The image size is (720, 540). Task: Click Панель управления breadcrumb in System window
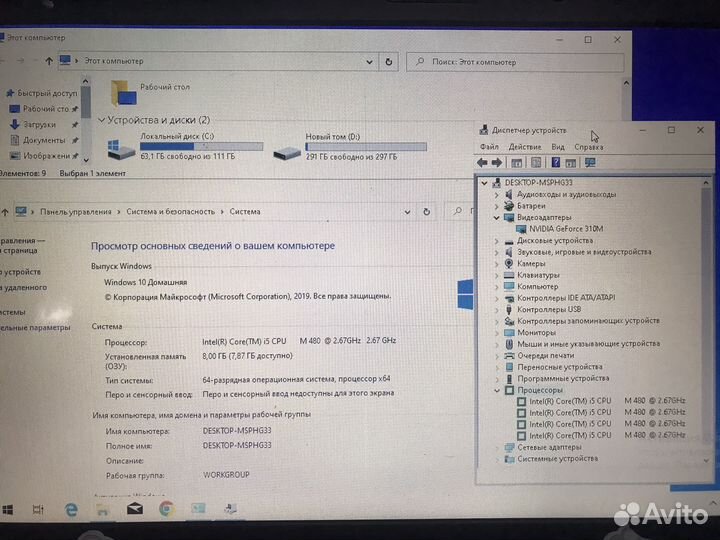[76, 212]
